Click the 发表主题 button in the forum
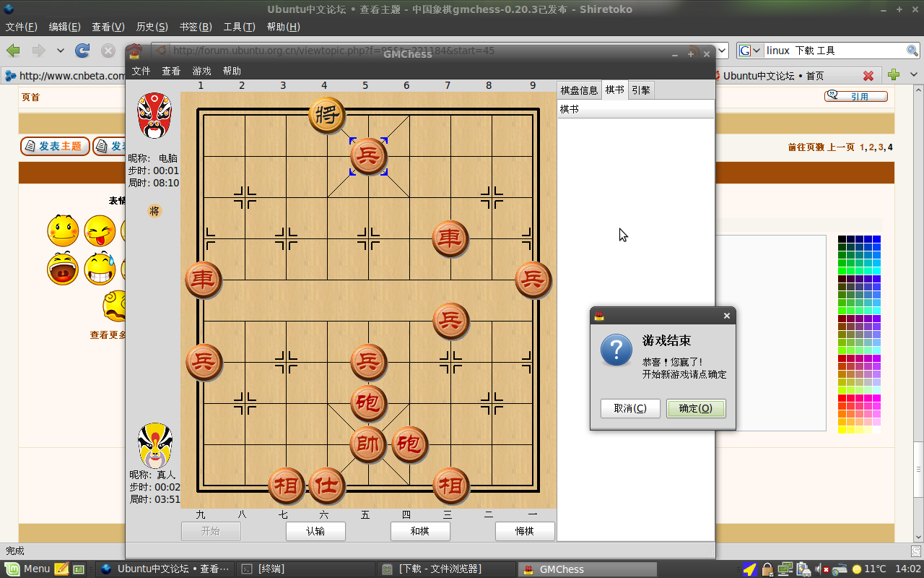This screenshot has height=578, width=924. [55, 146]
